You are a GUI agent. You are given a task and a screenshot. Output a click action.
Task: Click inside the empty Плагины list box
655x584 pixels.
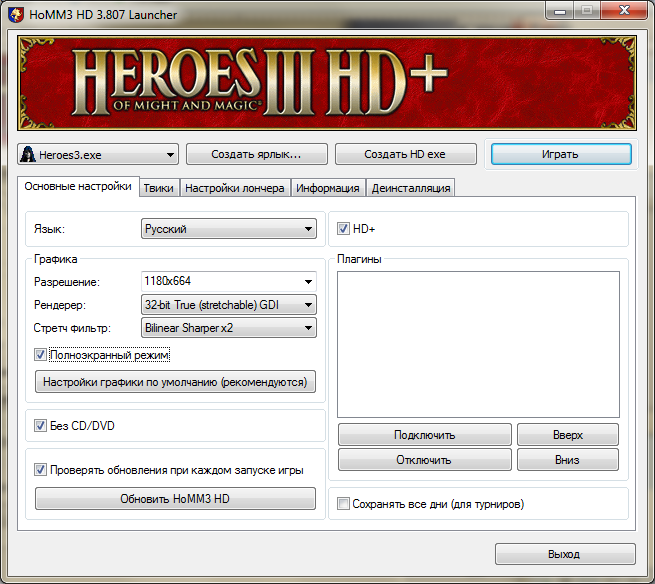click(x=477, y=343)
